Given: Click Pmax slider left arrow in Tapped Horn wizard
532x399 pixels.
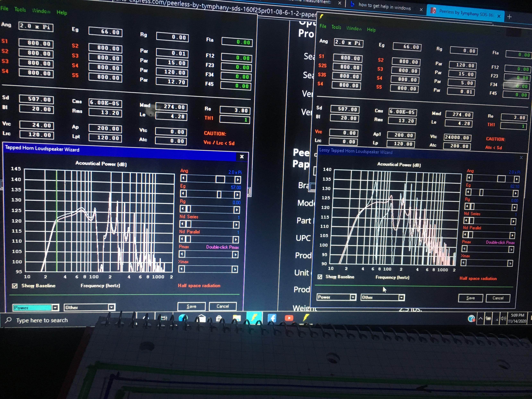Looking at the screenshot, I should [x=182, y=254].
